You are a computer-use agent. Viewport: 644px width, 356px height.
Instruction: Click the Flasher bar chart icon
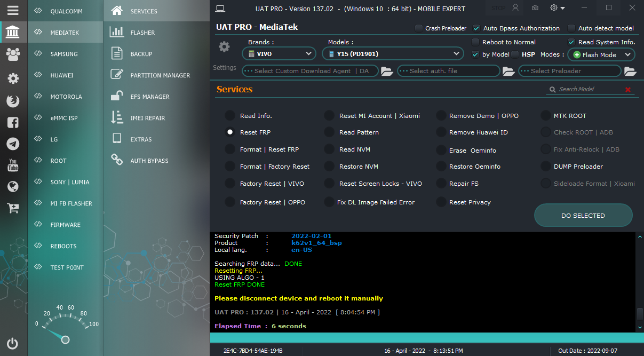point(117,32)
